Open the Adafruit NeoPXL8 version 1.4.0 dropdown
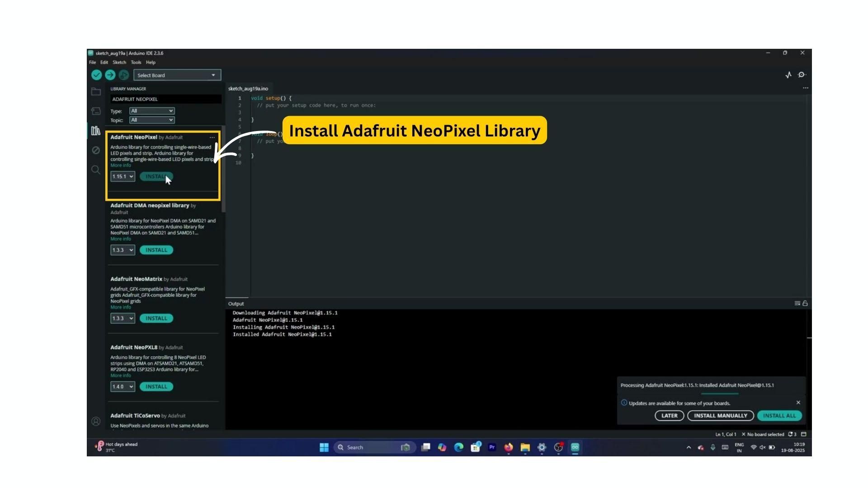 coord(123,387)
